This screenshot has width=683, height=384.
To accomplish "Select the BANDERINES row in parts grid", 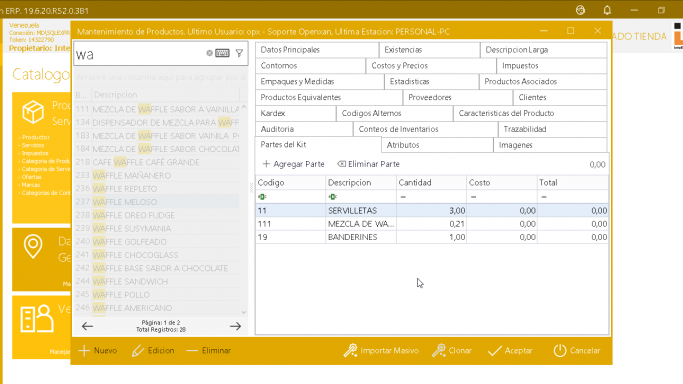I will 432,237.
